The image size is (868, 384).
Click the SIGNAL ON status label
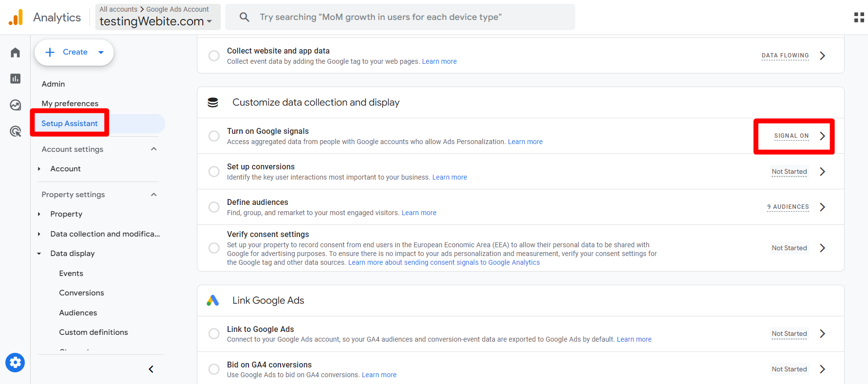click(792, 136)
